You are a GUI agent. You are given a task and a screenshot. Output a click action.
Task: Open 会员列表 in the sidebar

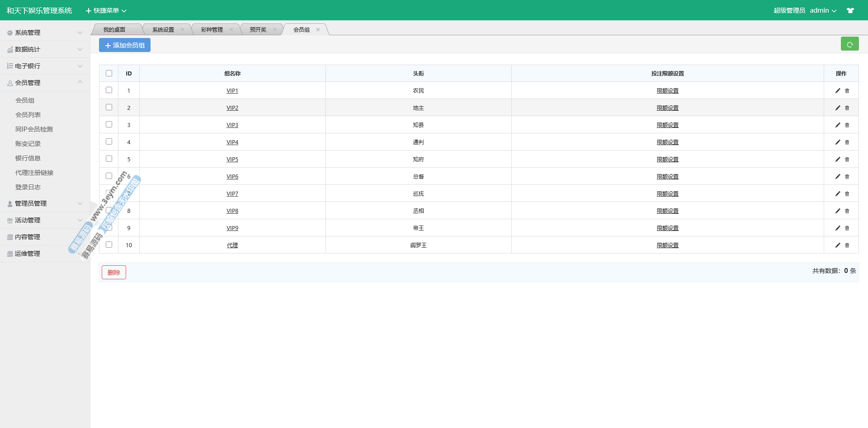click(28, 115)
